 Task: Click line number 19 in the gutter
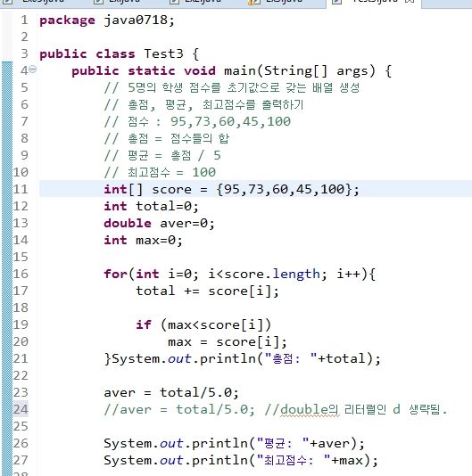(21, 324)
